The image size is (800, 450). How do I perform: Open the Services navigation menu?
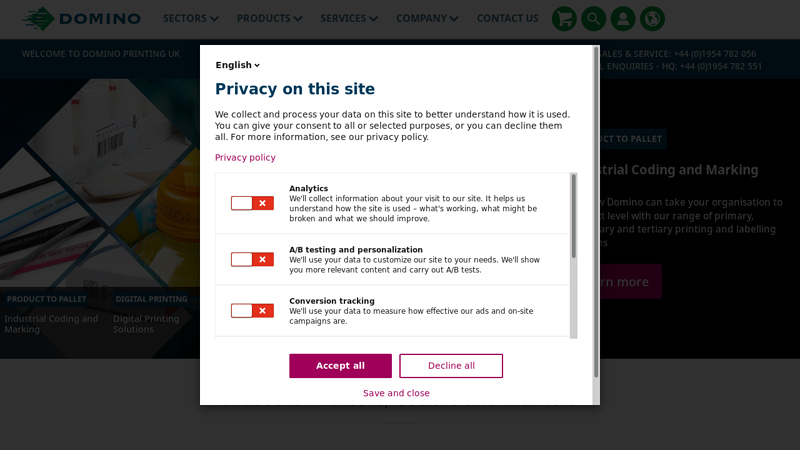tap(349, 19)
